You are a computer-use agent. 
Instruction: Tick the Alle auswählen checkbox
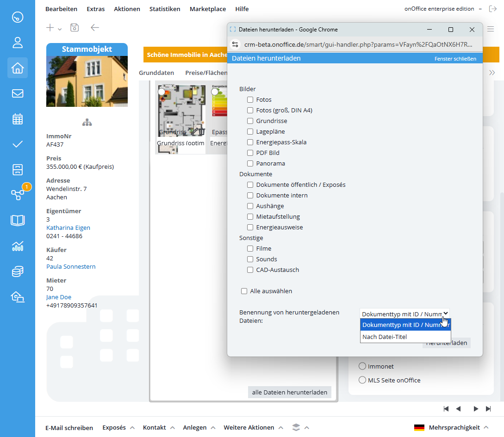coord(244,291)
